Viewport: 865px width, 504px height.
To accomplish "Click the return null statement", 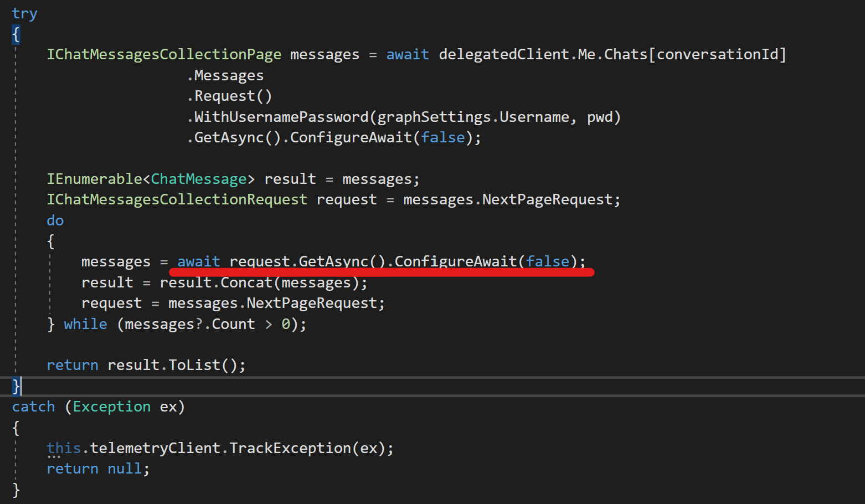I will pyautogui.click(x=97, y=468).
